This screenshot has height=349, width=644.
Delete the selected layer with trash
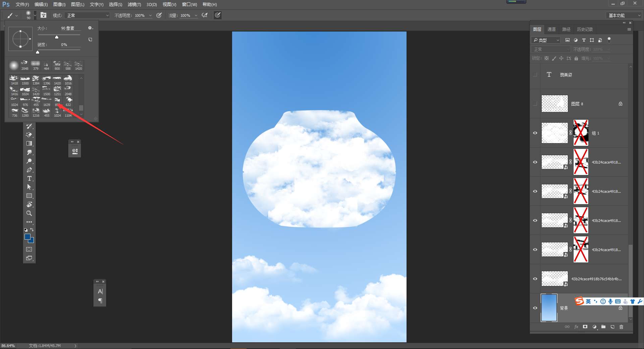tap(621, 327)
